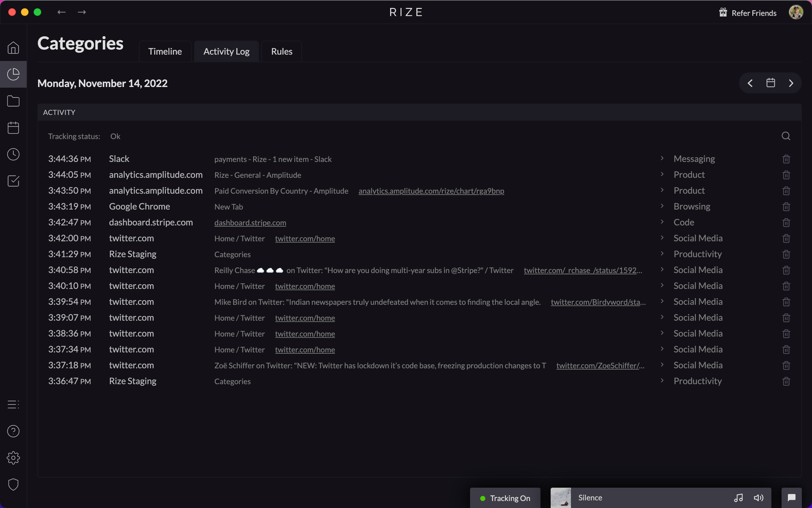The image size is (812, 508).
Task: Click the Browsing category label
Action: point(692,207)
